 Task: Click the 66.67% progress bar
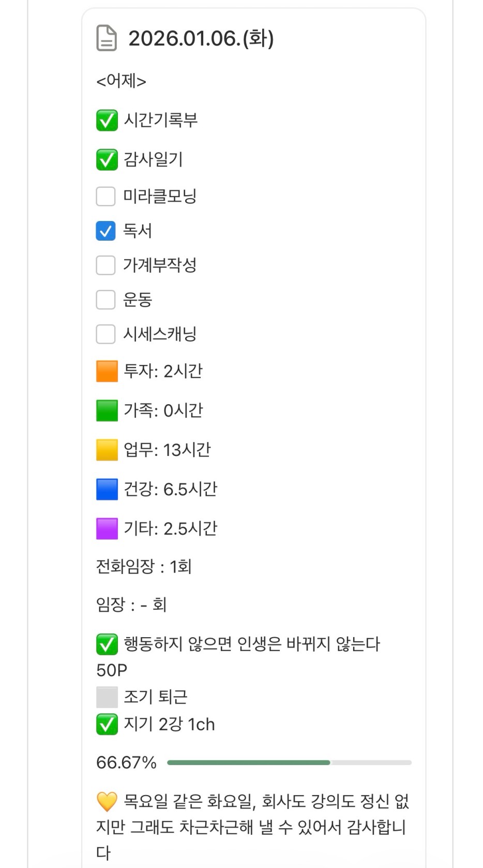[x=289, y=762]
